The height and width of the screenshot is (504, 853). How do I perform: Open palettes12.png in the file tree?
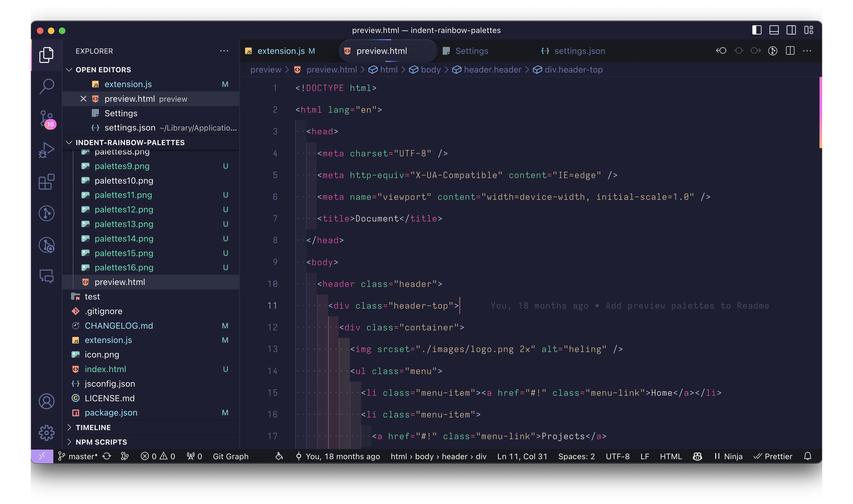coord(124,210)
